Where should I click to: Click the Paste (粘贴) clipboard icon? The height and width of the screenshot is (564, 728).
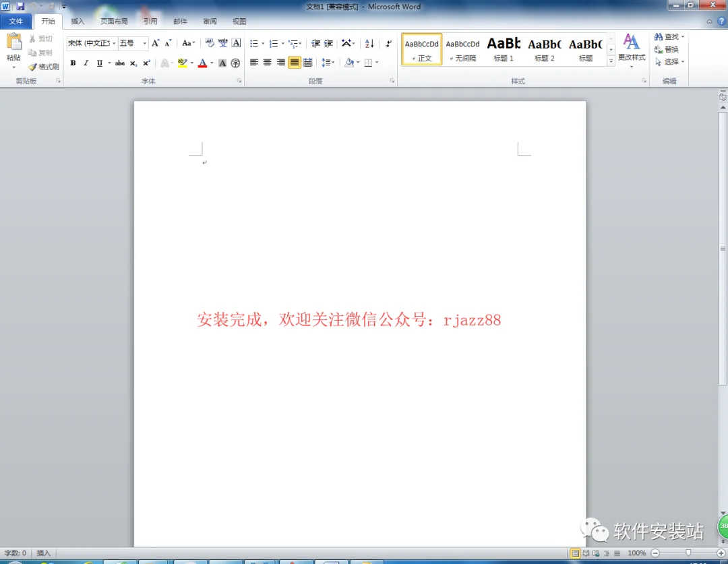coord(14,42)
